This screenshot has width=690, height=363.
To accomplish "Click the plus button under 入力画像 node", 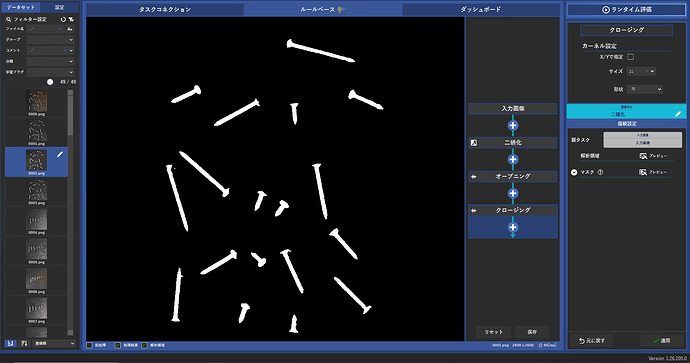I will click(x=513, y=125).
